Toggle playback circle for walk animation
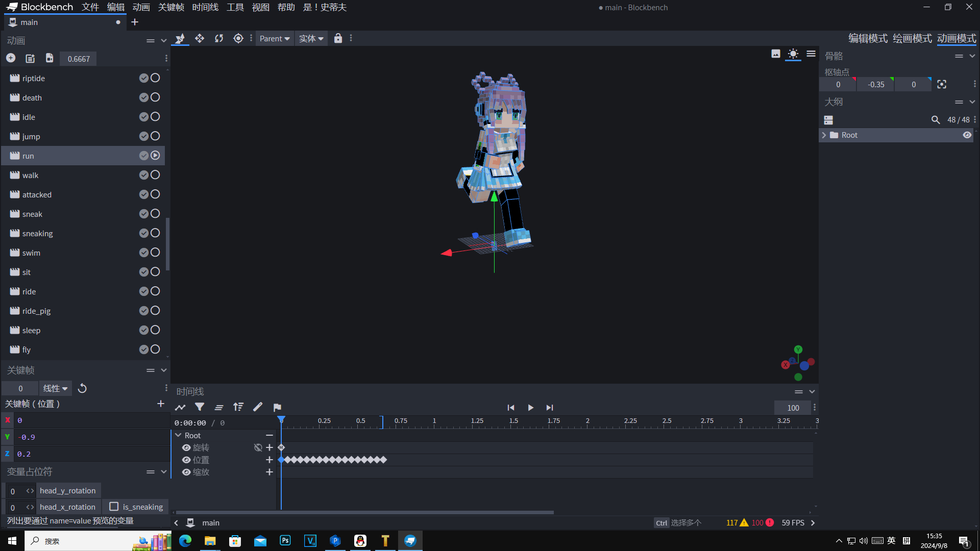 pyautogui.click(x=156, y=175)
